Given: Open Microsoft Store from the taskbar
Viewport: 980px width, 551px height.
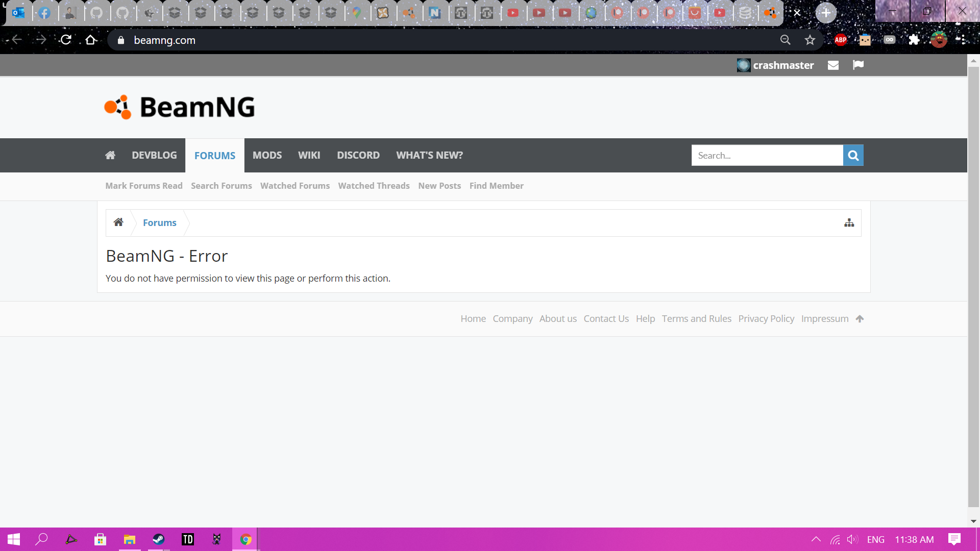Looking at the screenshot, I should point(101,539).
